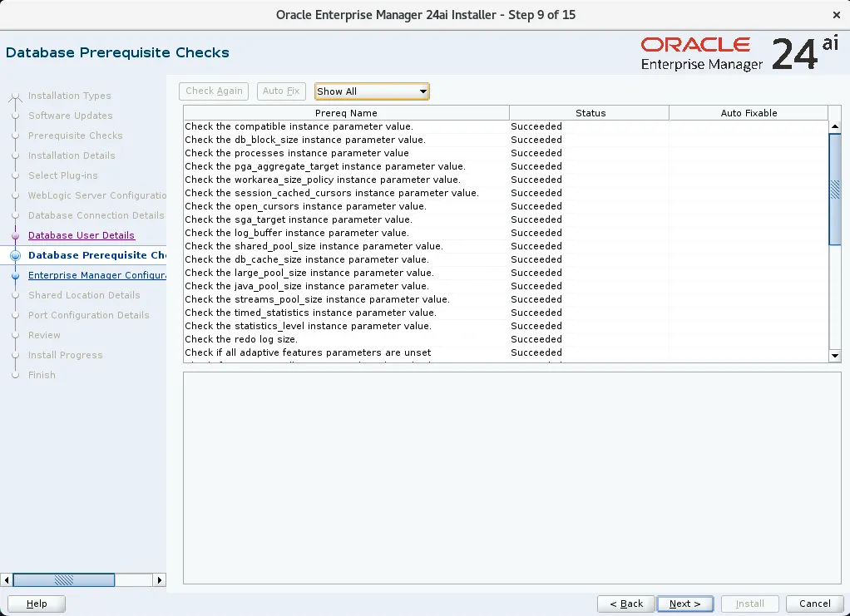Open the Database User Details step link
Screen dimensions: 850x616
(x=82, y=235)
